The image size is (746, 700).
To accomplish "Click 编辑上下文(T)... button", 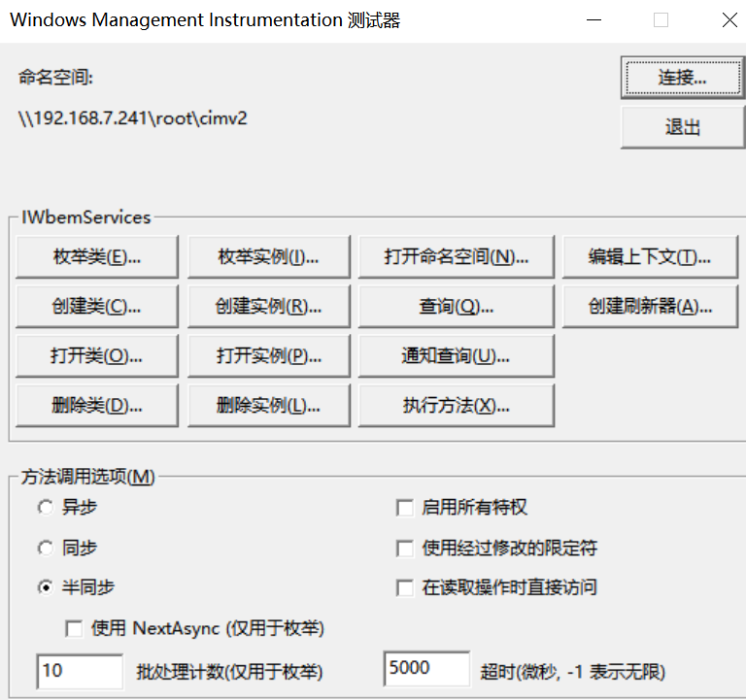I will [x=650, y=256].
